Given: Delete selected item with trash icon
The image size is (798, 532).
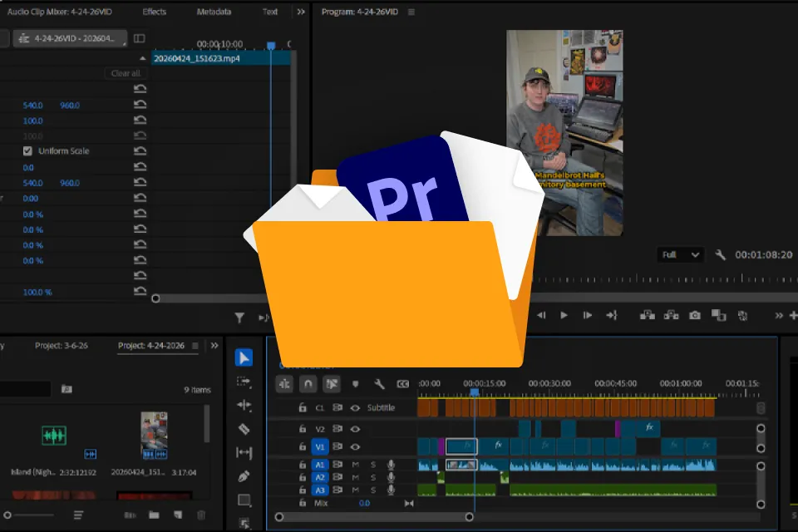Looking at the screenshot, I should (x=201, y=515).
